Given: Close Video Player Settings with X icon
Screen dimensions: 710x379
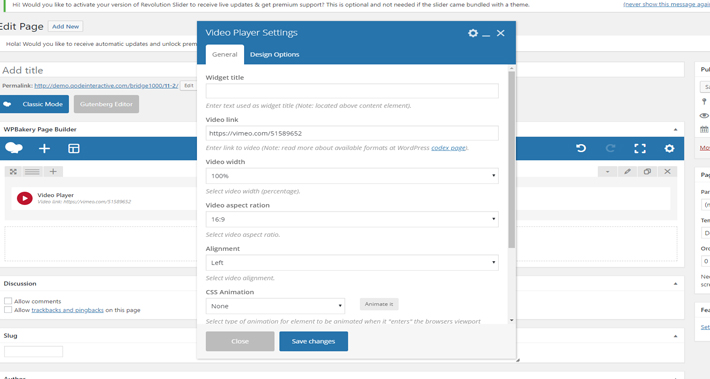Looking at the screenshot, I should point(500,33).
